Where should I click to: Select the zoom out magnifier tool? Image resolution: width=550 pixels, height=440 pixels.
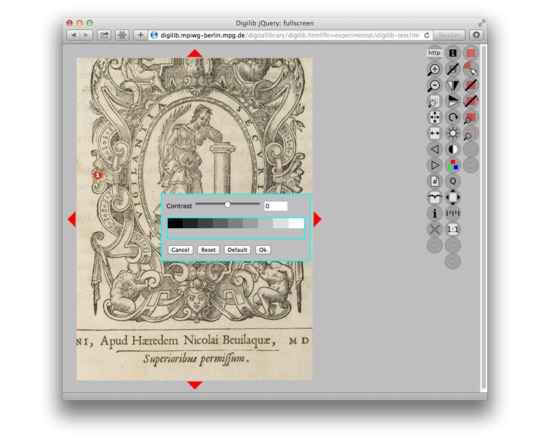point(435,85)
